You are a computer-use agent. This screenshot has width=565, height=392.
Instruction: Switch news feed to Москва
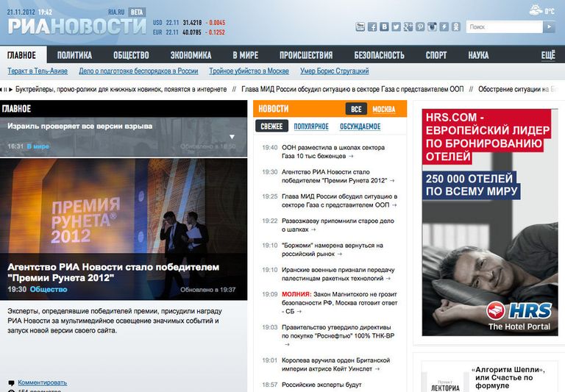(384, 109)
